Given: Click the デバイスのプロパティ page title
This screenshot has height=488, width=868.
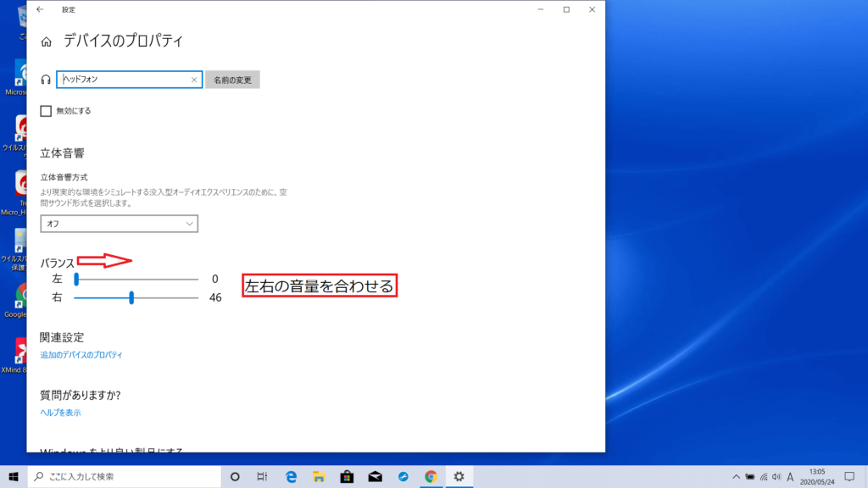Looking at the screenshot, I should 123,41.
